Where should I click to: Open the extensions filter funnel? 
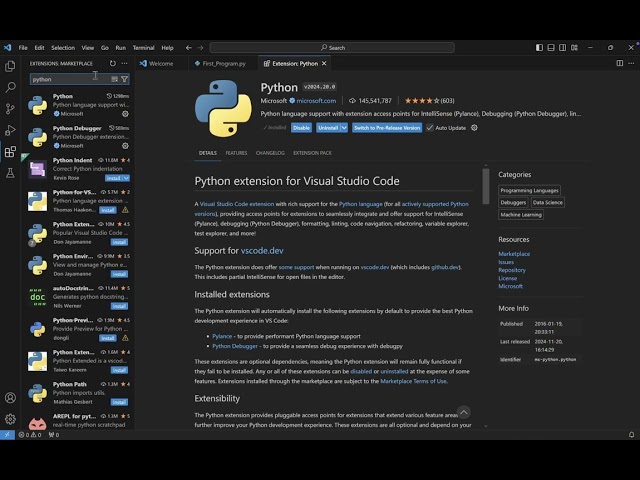pos(124,79)
